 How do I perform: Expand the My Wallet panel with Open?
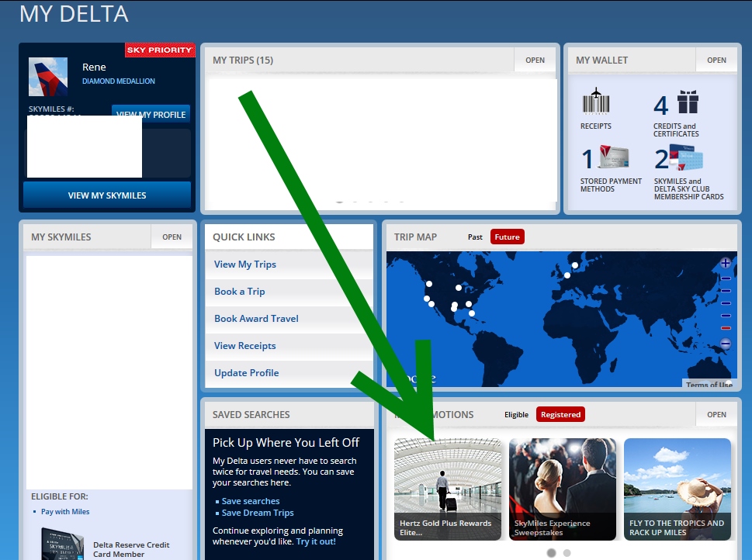716,60
